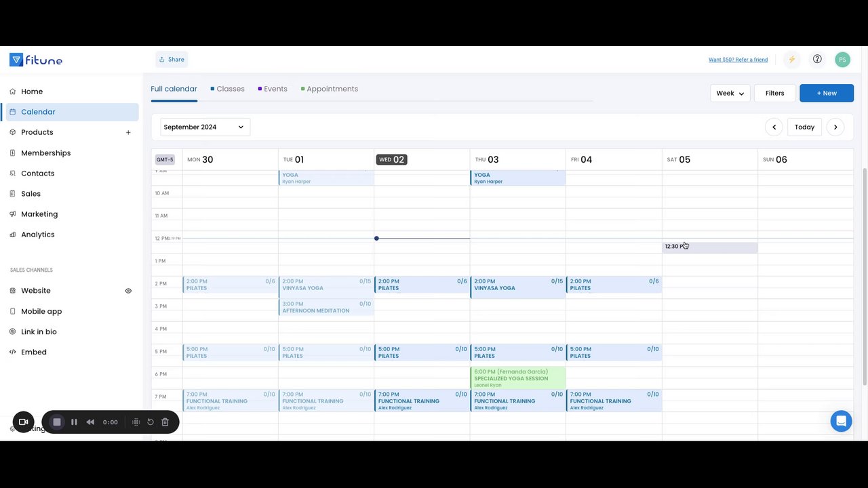Open Embed sales channel
868x488 pixels.
pos(33,352)
